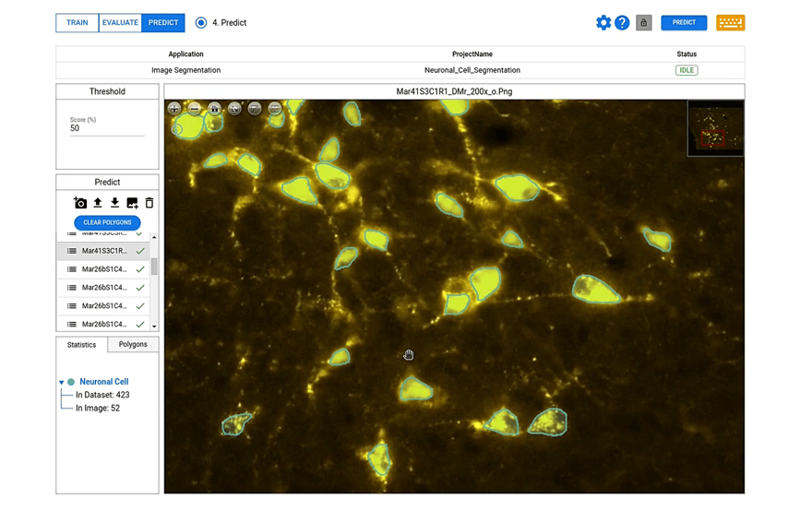Click the upload arrow icon
This screenshot has height=511, width=812.
click(98, 203)
